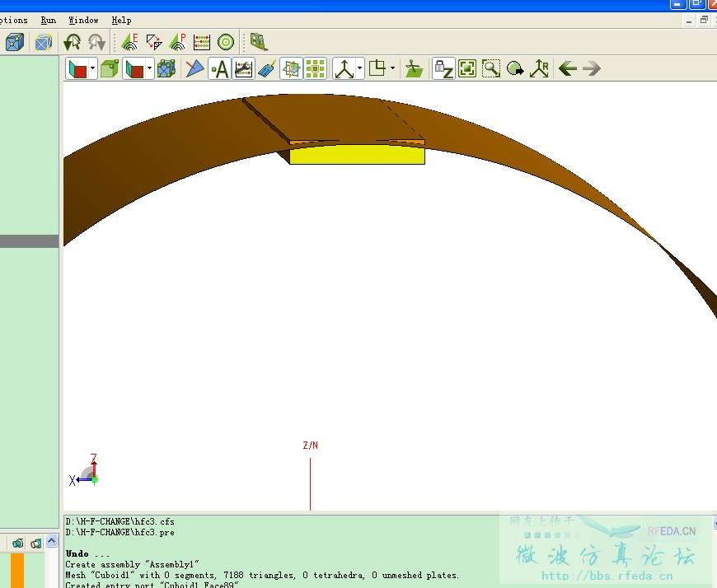The height and width of the screenshot is (588, 717).
Task: Click the green concentric target icon
Action: click(x=226, y=42)
